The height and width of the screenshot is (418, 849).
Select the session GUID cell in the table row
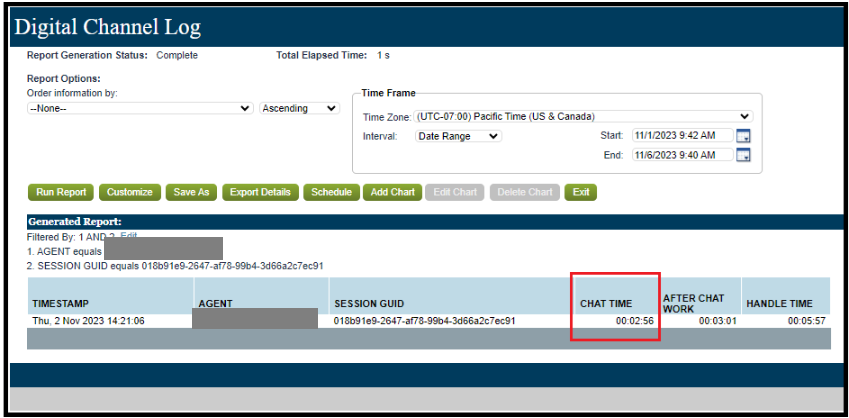pos(424,321)
